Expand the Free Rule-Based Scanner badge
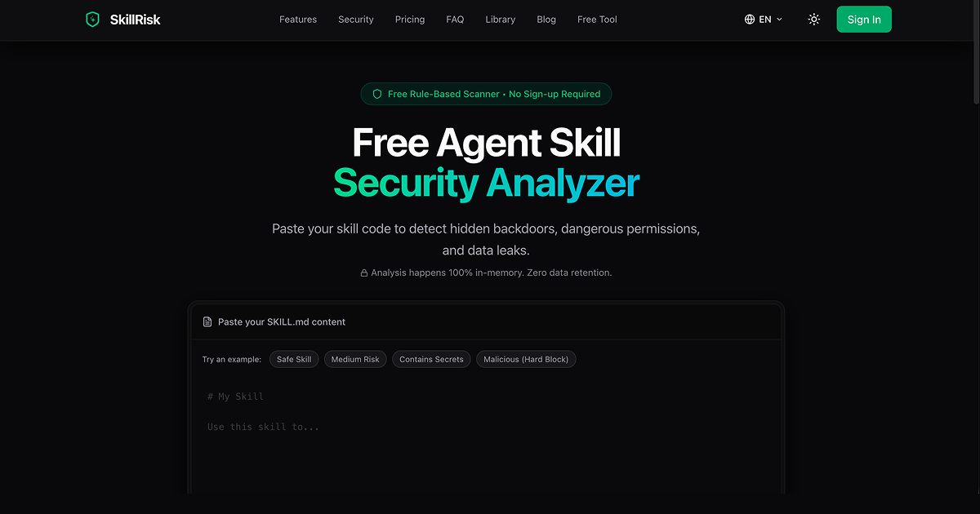This screenshot has height=514, width=980. [x=486, y=94]
